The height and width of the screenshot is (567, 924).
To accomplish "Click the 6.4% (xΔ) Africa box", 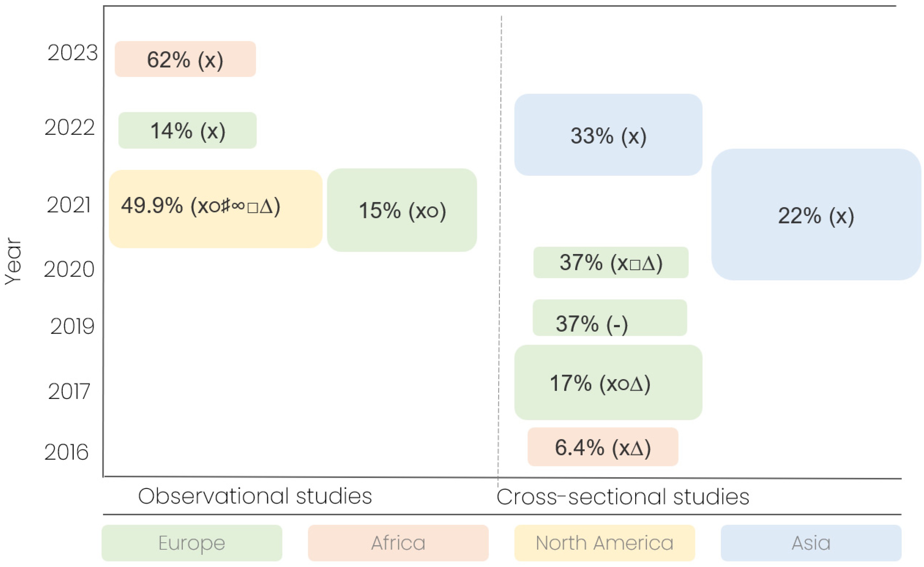I will (x=603, y=447).
